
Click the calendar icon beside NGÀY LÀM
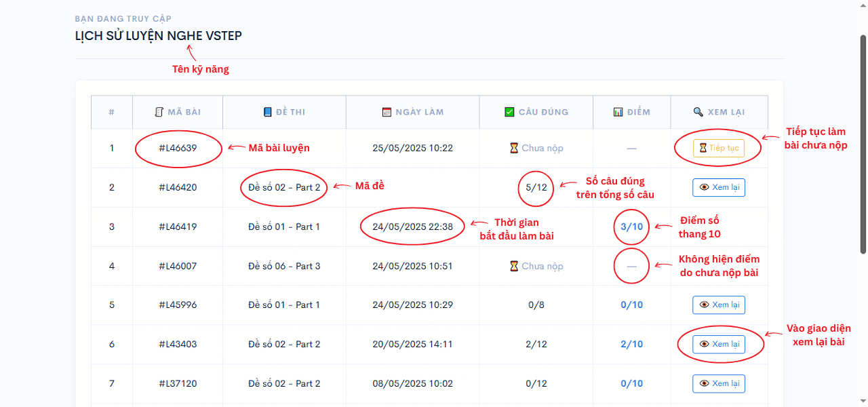click(387, 112)
